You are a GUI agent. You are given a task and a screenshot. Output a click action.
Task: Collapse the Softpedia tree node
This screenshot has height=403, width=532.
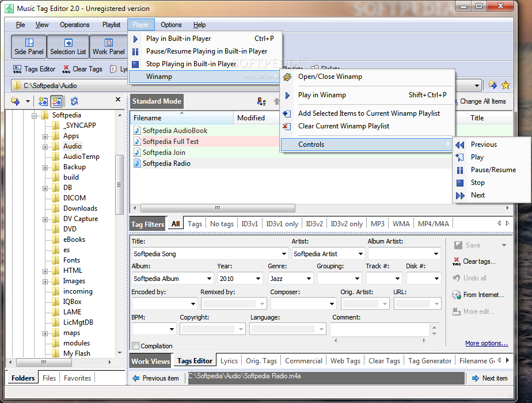click(x=34, y=116)
